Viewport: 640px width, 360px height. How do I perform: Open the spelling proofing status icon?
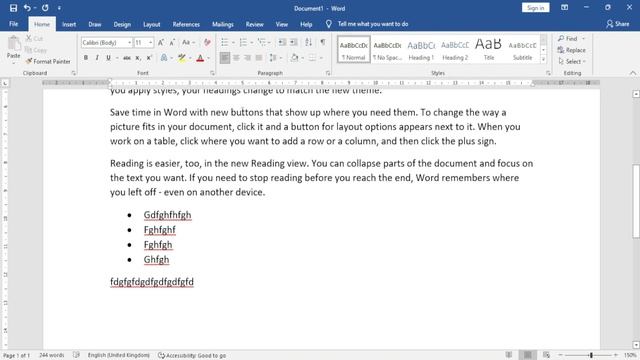pos(76,355)
